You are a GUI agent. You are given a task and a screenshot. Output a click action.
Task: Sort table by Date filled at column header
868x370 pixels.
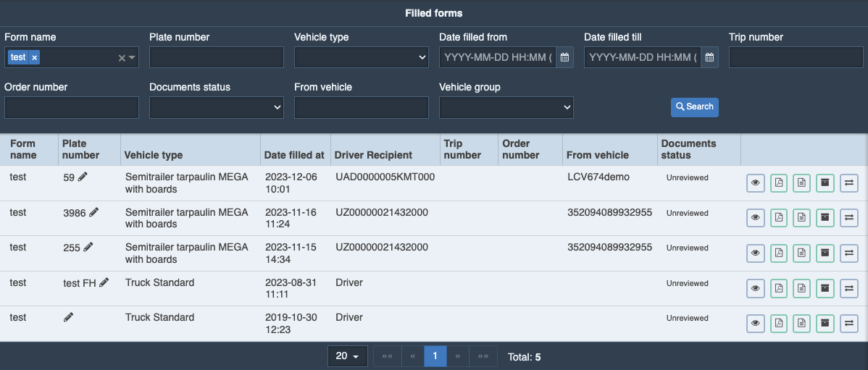(x=294, y=155)
